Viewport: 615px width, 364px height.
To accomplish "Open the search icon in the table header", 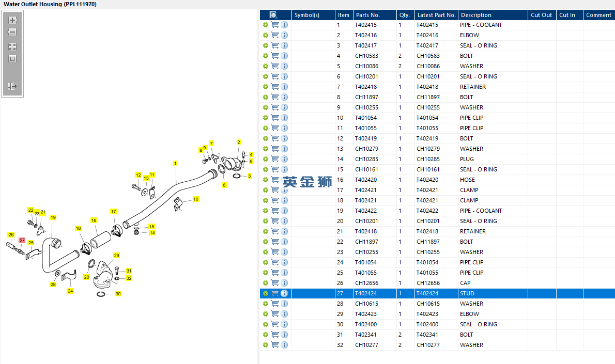I will coord(273,15).
